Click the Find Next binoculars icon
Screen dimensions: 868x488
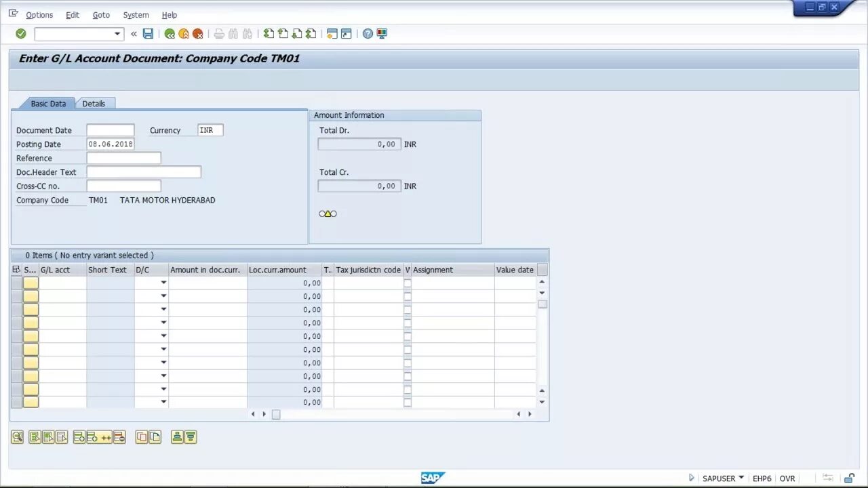pyautogui.click(x=247, y=33)
